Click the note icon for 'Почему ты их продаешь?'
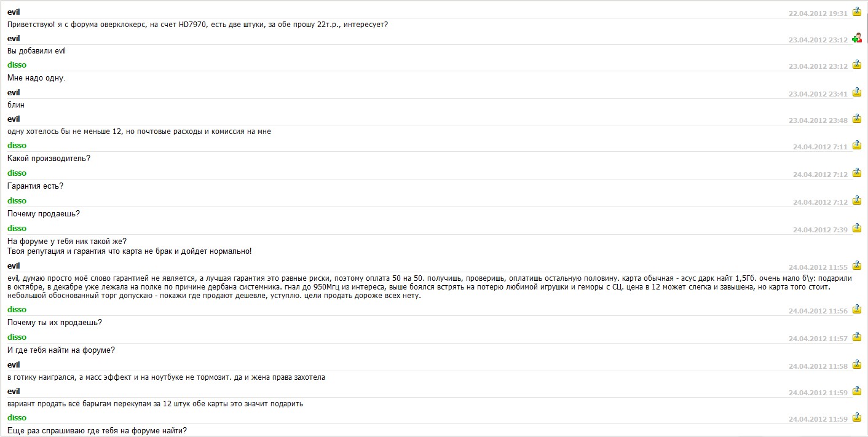 857,310
